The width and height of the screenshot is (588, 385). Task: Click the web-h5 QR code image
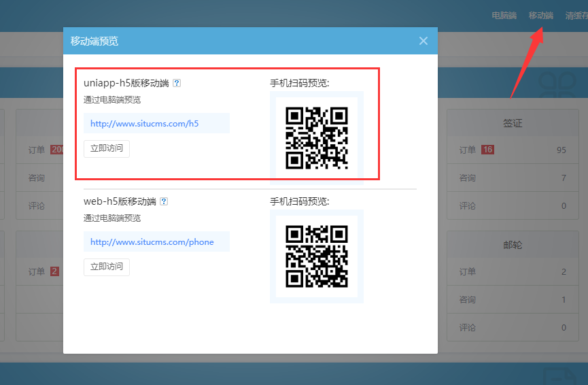click(317, 256)
